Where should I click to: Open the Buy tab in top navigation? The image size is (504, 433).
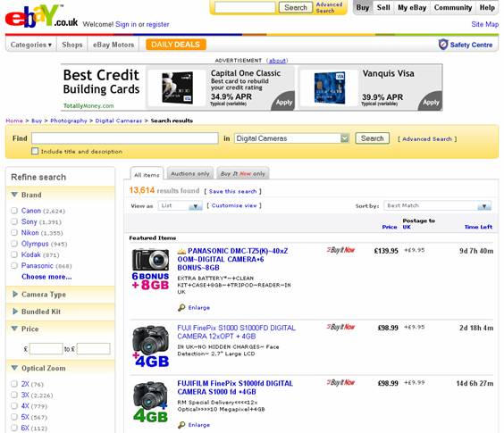[363, 8]
